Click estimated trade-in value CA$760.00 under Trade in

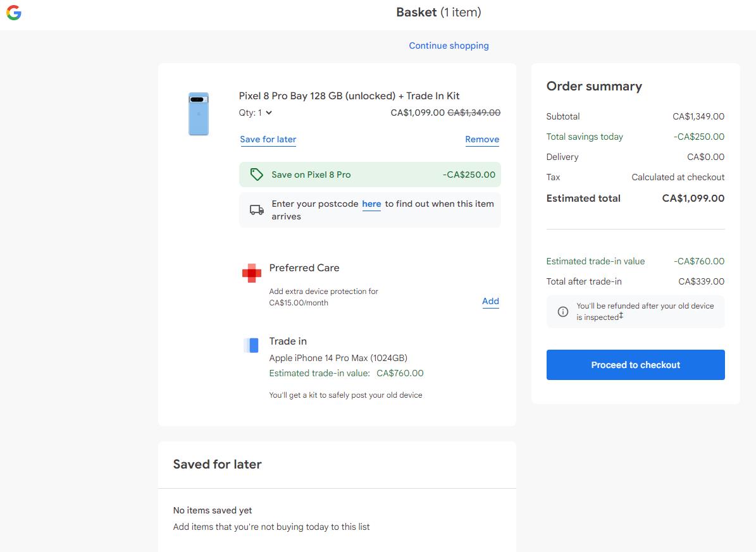(400, 373)
